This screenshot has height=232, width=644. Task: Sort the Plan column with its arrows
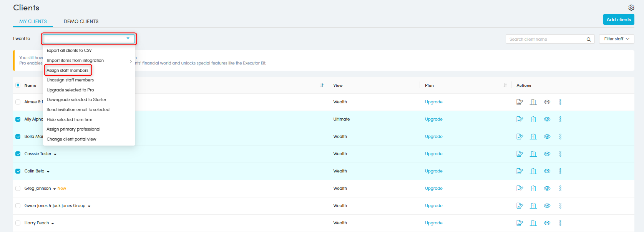pyautogui.click(x=505, y=85)
